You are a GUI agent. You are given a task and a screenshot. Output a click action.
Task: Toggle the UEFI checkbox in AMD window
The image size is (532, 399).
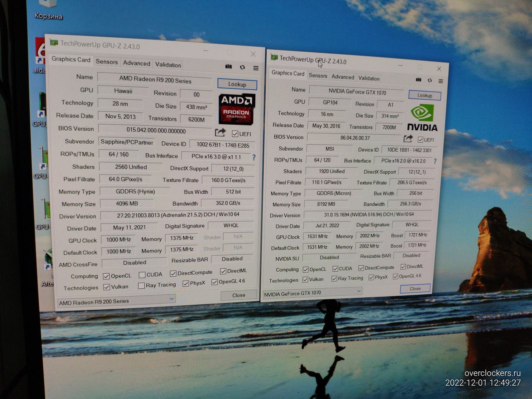click(x=235, y=134)
